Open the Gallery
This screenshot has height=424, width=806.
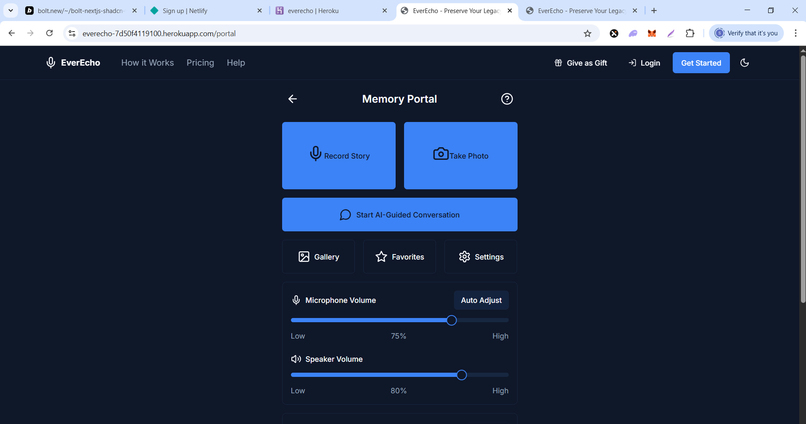318,256
